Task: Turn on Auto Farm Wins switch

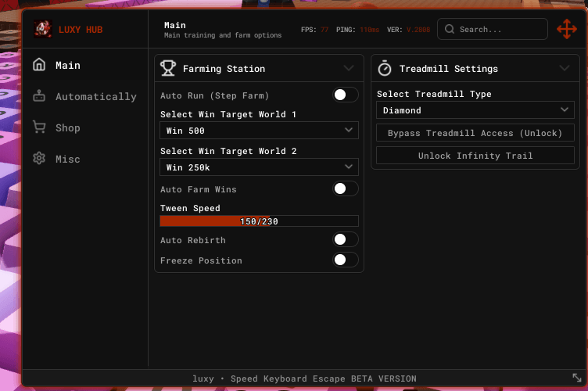Action: pos(346,188)
